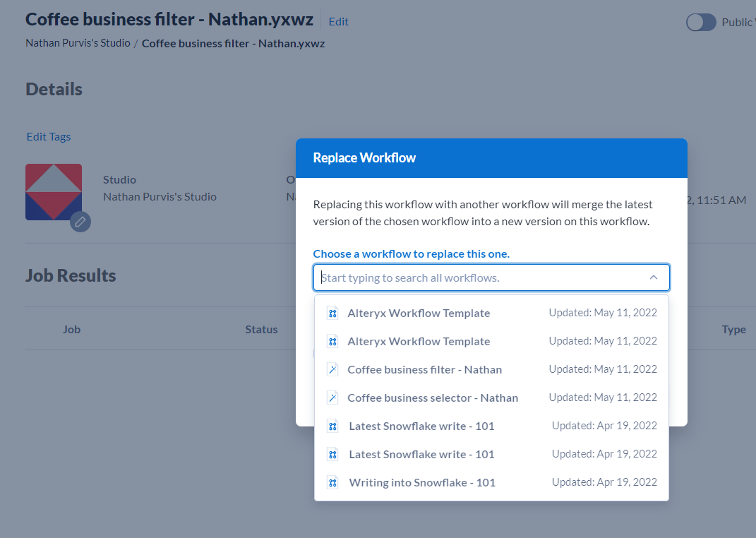This screenshot has height=538, width=756.
Task: Click the studio logo thumbnail
Action: pyautogui.click(x=54, y=191)
